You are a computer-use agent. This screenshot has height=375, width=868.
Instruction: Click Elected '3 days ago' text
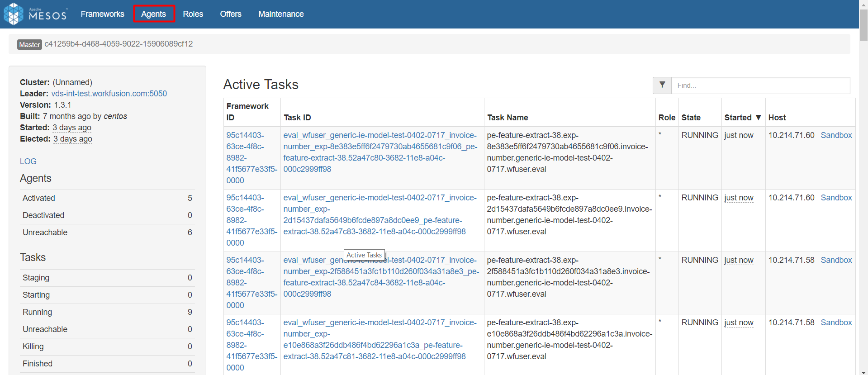pyautogui.click(x=73, y=139)
